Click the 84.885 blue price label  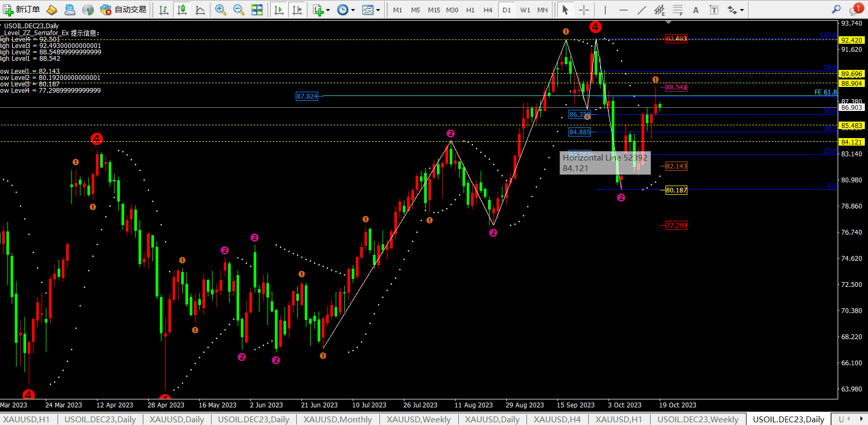580,132
